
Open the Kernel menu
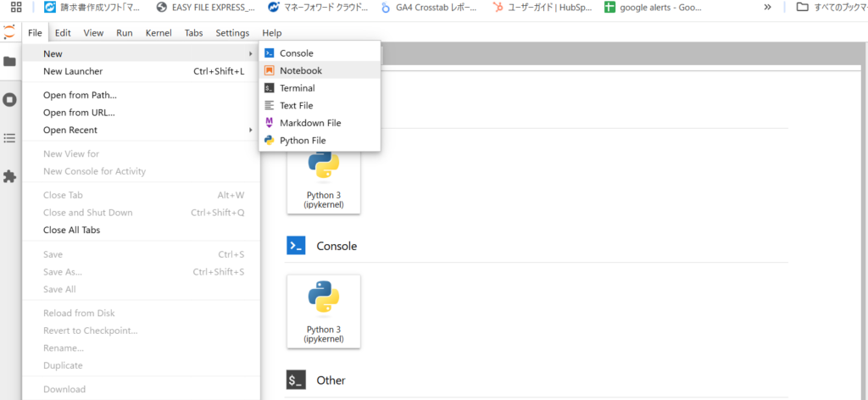click(x=159, y=33)
